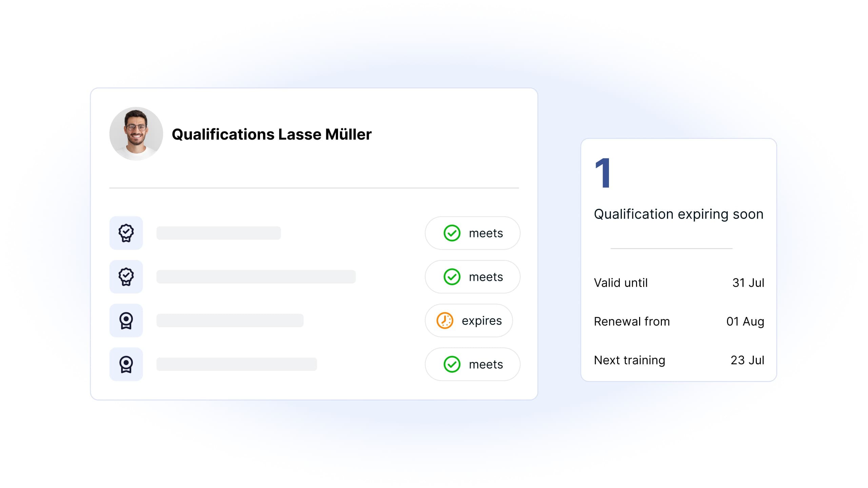Click the Valid until 31 Jul date
This screenshot has width=868, height=488.
[x=748, y=282]
